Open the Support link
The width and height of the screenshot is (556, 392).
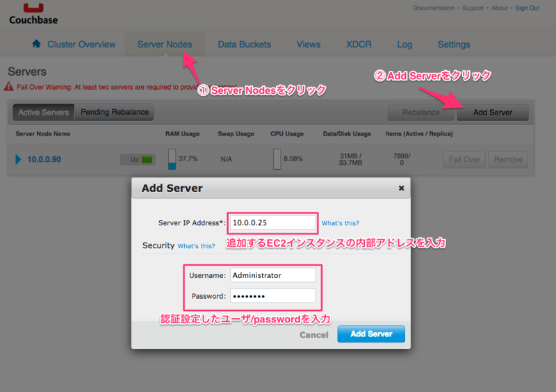(x=473, y=8)
